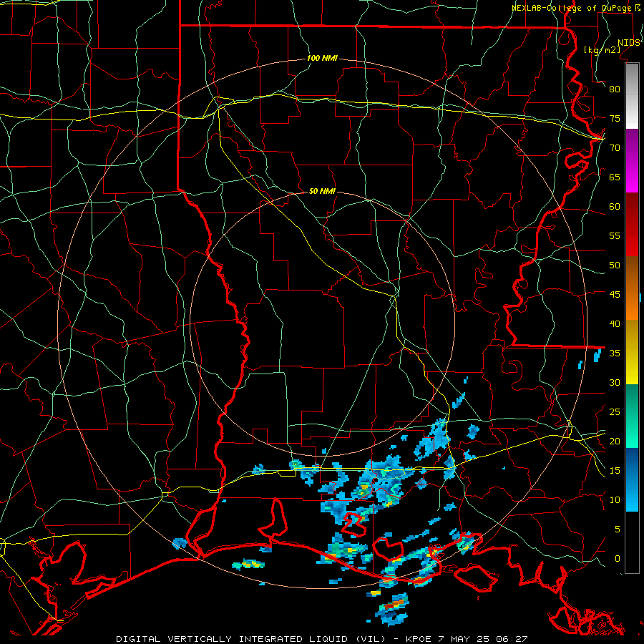The image size is (644, 644).
Task: Click the white segment of the VIL legend
Action: pos(632,96)
